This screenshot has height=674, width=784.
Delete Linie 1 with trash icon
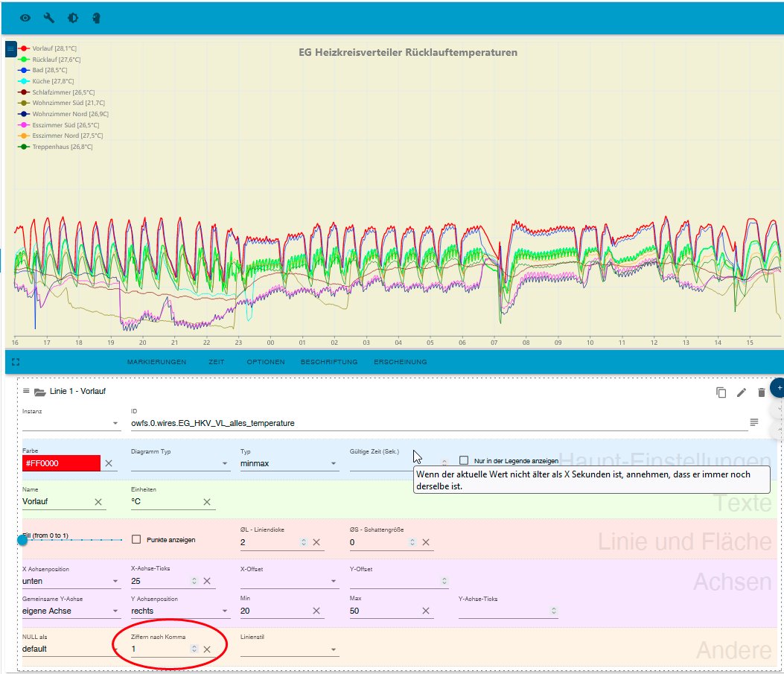(x=762, y=392)
